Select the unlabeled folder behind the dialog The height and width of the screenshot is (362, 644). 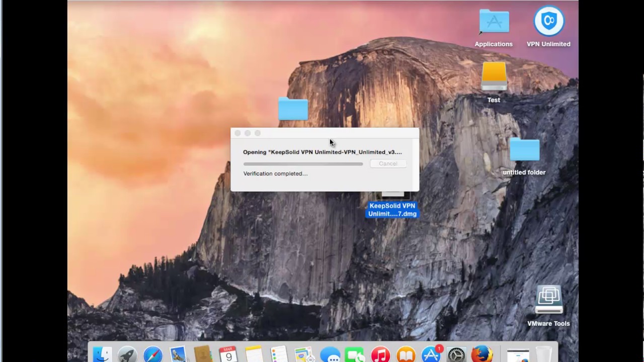(x=293, y=109)
